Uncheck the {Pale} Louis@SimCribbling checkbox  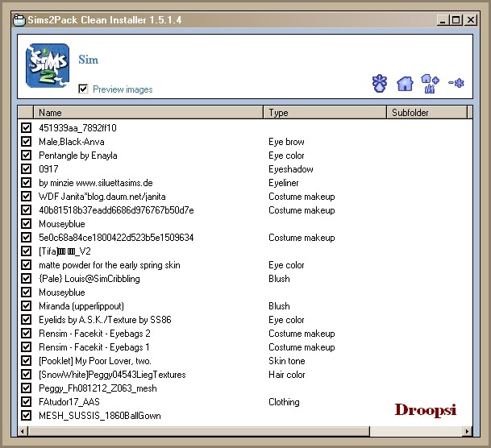pyautogui.click(x=26, y=279)
